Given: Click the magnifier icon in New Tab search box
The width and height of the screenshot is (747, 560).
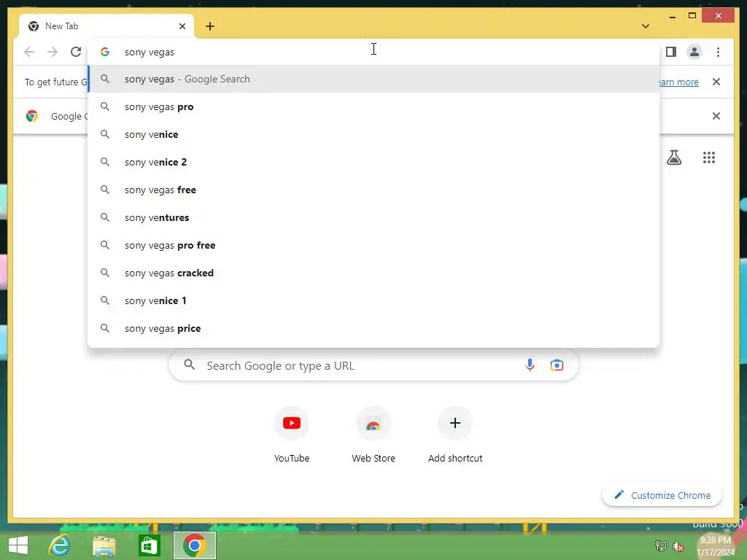Looking at the screenshot, I should [189, 365].
